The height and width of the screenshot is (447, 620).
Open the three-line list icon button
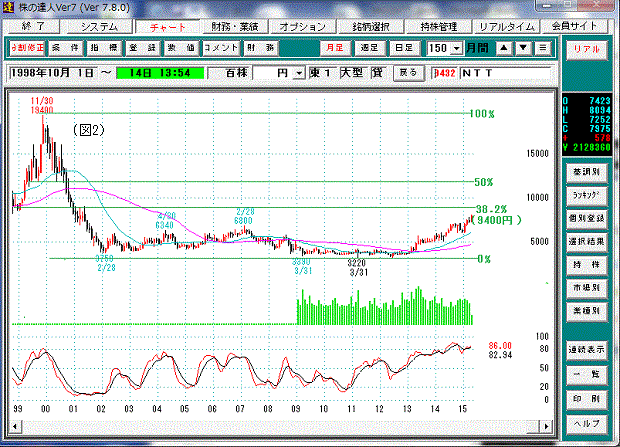tap(543, 48)
